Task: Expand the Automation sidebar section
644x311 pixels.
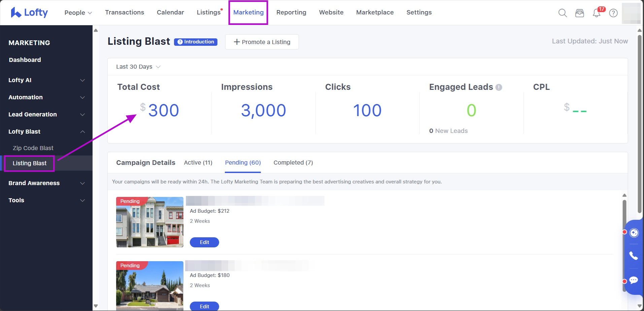Action: coord(46,97)
